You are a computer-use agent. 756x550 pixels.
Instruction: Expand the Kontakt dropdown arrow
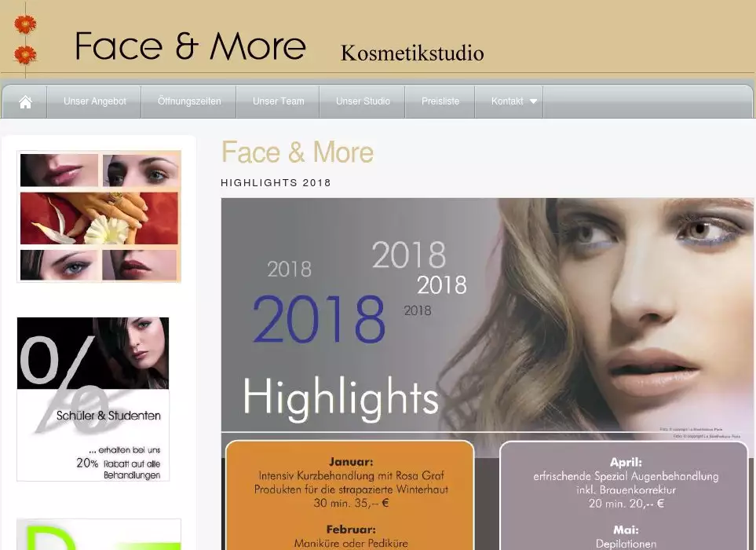pos(534,101)
